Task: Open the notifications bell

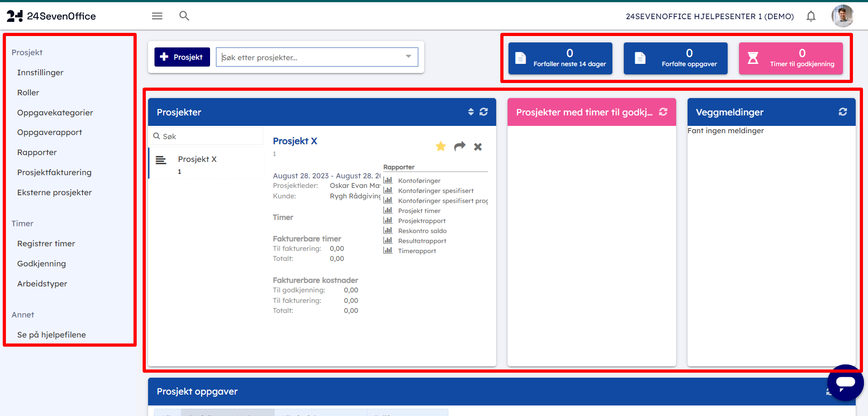Action: (811, 16)
